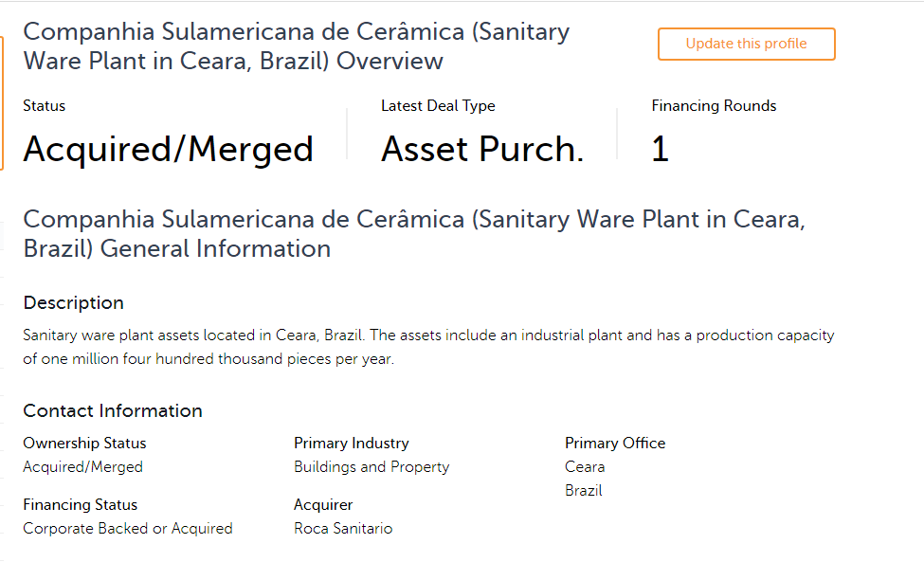This screenshot has height=562, width=924.
Task: Click the Ownership Status label
Action: (84, 444)
